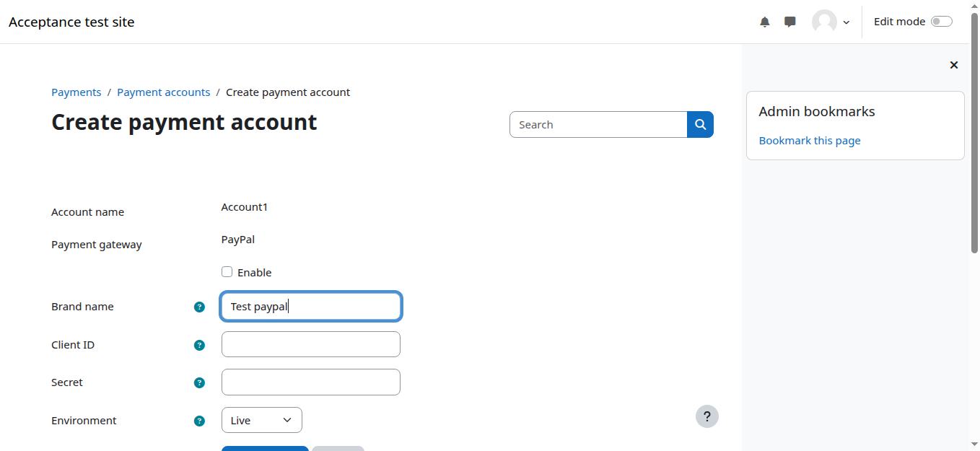Click the user avatar picture

(824, 22)
